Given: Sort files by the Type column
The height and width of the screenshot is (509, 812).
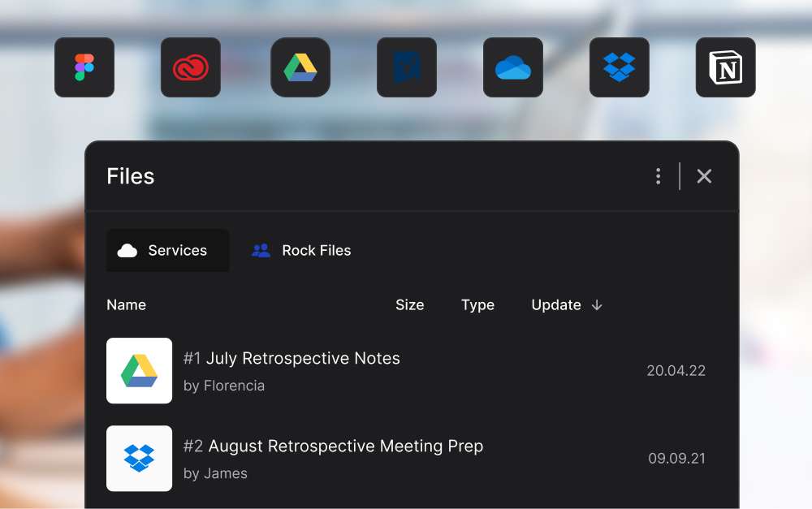Looking at the screenshot, I should click(x=477, y=305).
